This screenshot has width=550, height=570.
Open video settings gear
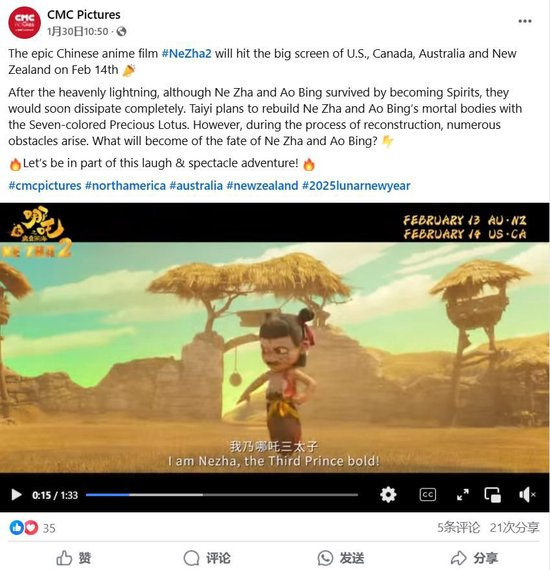tap(388, 495)
